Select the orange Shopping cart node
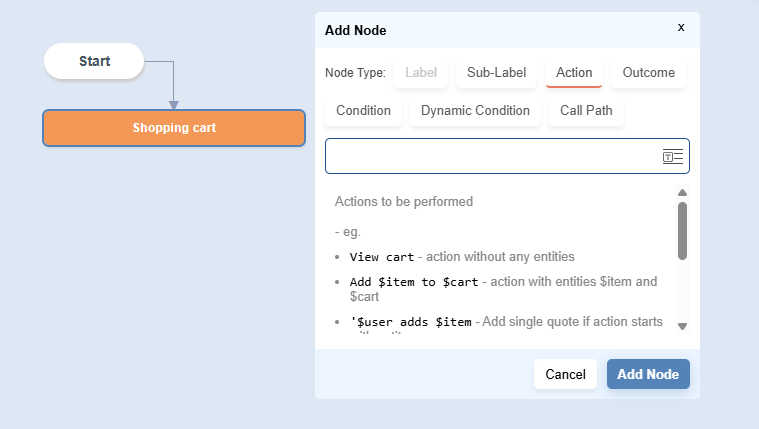 173,128
